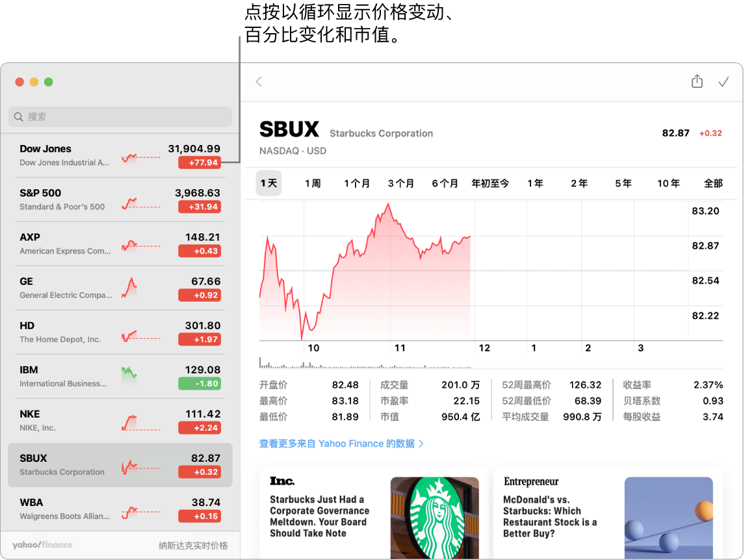
Task: Toggle the IBM -1.80 badge to market cap
Action: pos(199,384)
